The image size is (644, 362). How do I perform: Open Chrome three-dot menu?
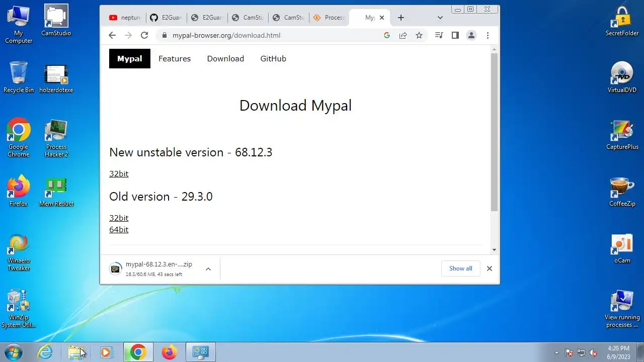(x=488, y=35)
